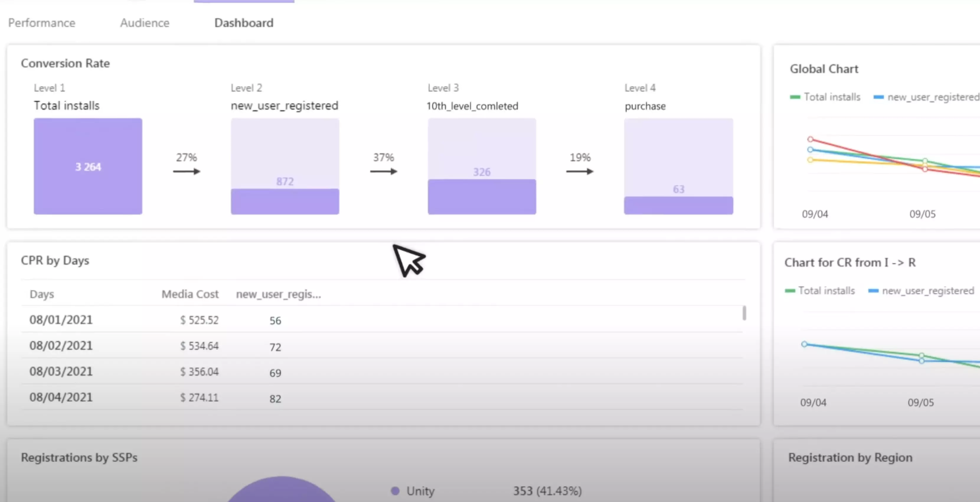Select the 08/01/2021 table row

pos(382,320)
